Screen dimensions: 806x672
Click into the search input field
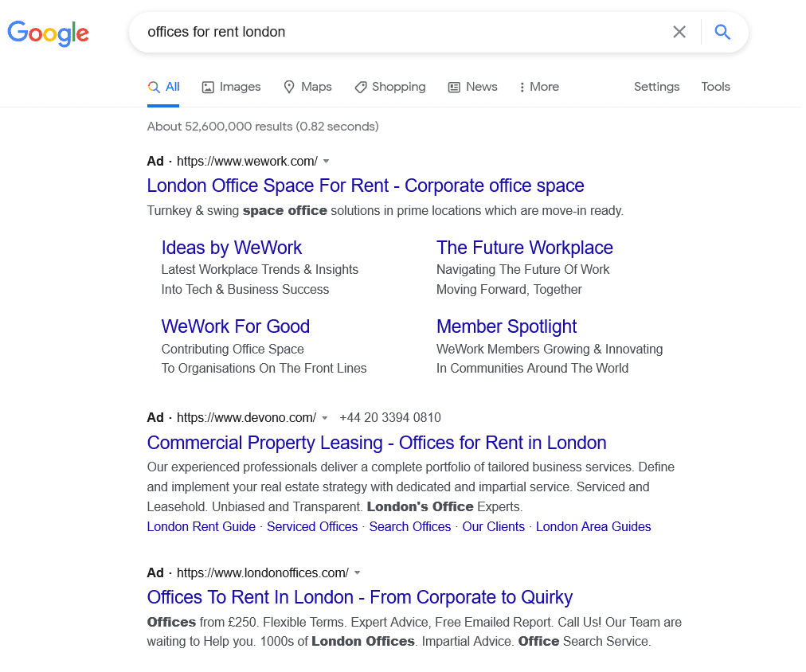(398, 32)
